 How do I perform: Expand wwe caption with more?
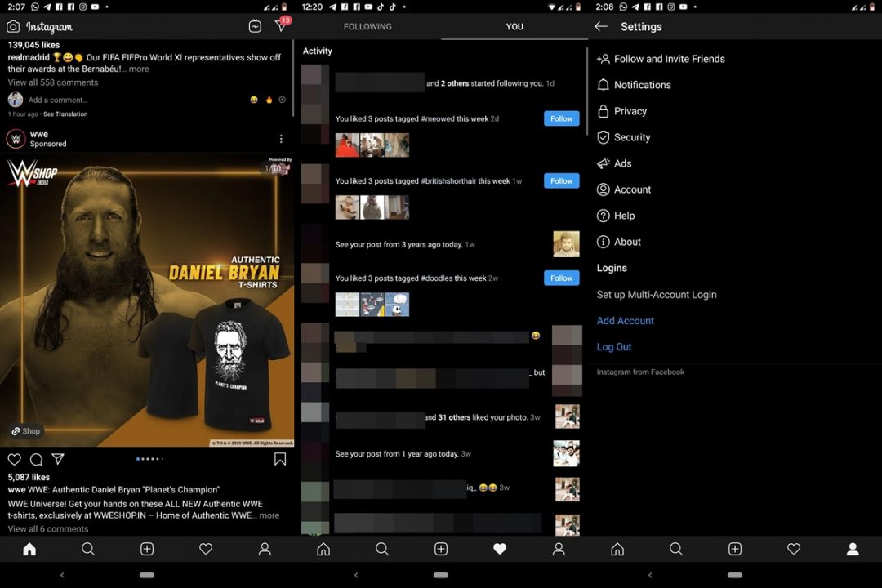coord(269,514)
